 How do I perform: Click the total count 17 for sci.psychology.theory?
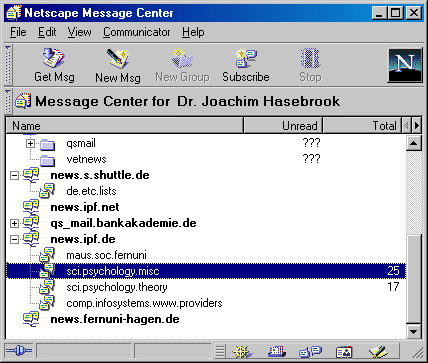pos(393,287)
